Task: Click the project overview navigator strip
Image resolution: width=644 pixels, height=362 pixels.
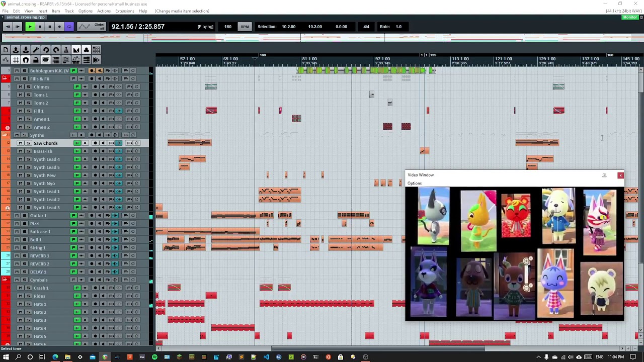Action: 322,38
